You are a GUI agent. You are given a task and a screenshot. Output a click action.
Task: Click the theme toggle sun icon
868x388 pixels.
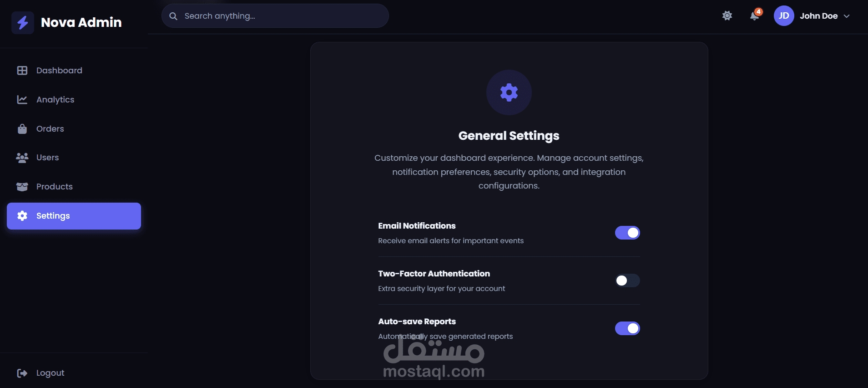pyautogui.click(x=727, y=16)
